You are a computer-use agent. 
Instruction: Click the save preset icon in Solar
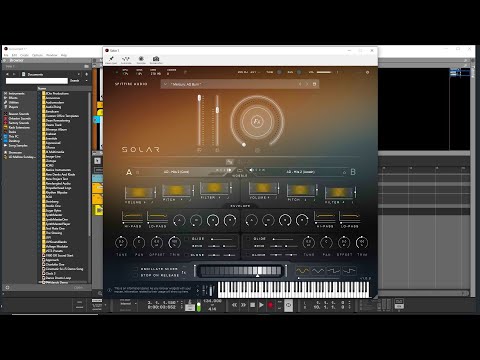click(314, 84)
